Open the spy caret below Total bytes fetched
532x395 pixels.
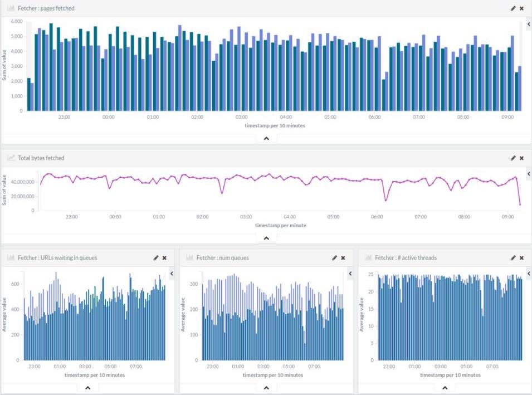[x=266, y=238]
